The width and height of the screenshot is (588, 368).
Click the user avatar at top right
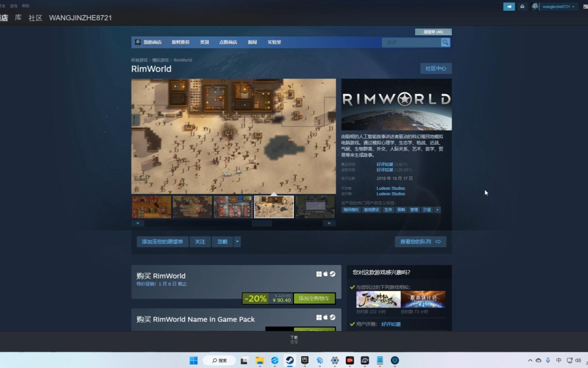click(535, 6)
